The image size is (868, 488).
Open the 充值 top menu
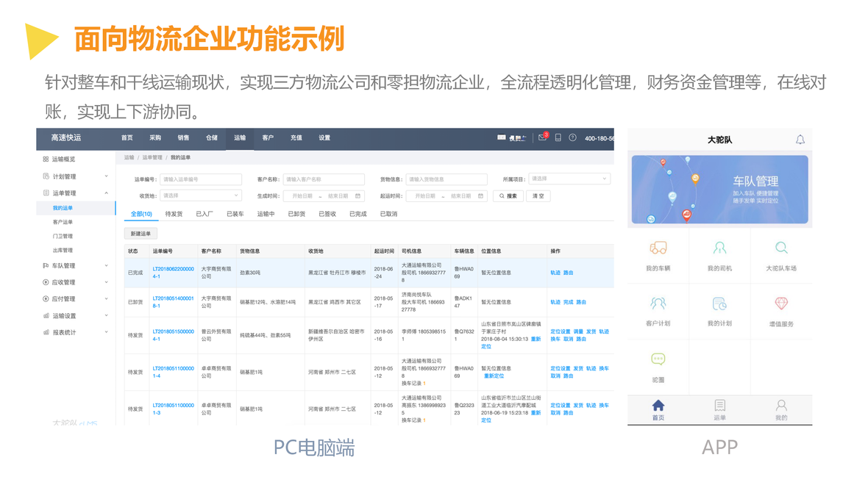[x=296, y=137]
